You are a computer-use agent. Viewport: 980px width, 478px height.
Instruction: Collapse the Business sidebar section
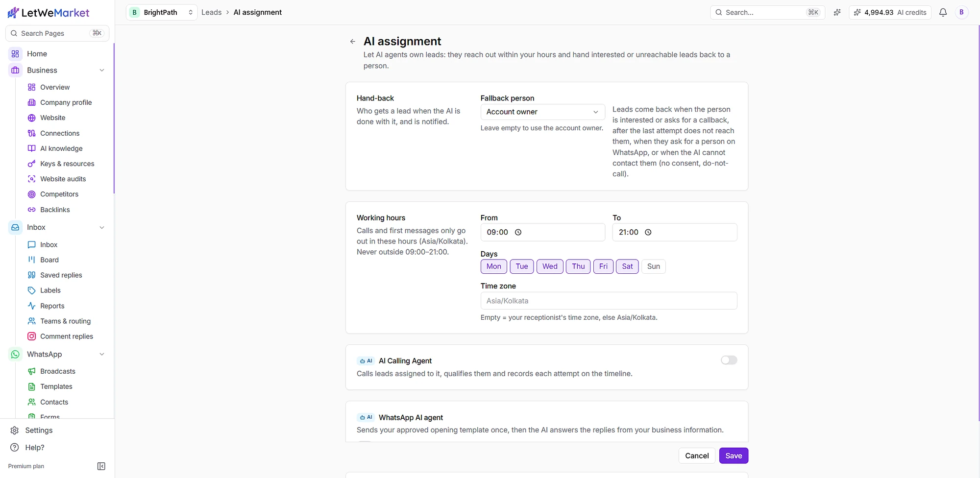[x=102, y=71]
